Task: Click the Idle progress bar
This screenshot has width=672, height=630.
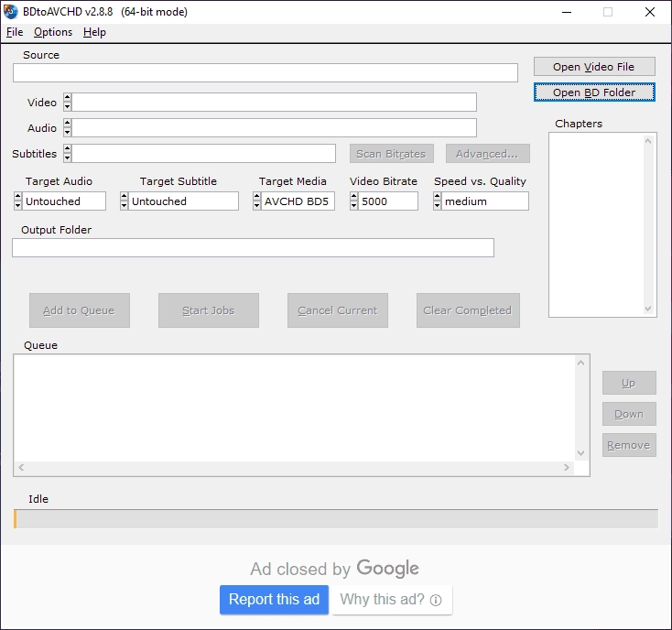Action: pos(336,518)
